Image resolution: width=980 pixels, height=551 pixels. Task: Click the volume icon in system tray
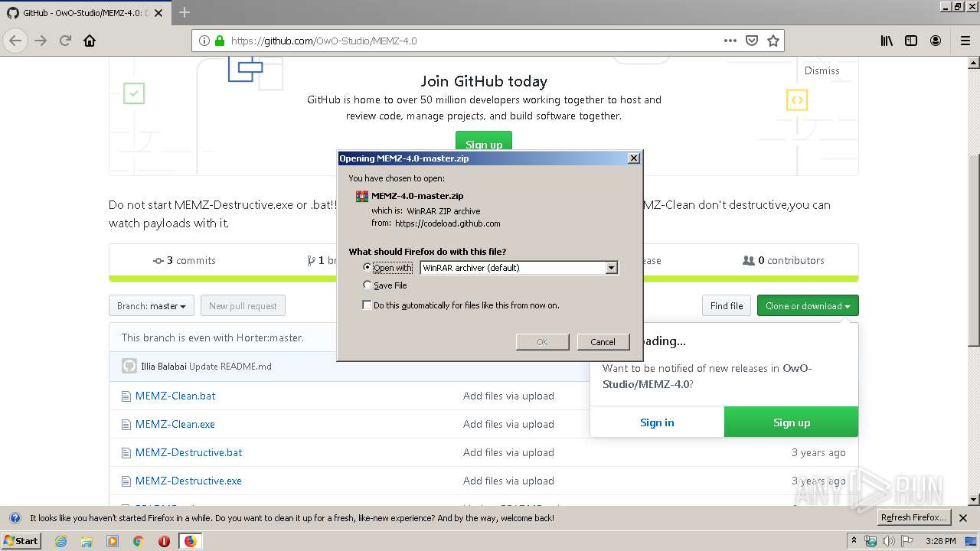888,541
